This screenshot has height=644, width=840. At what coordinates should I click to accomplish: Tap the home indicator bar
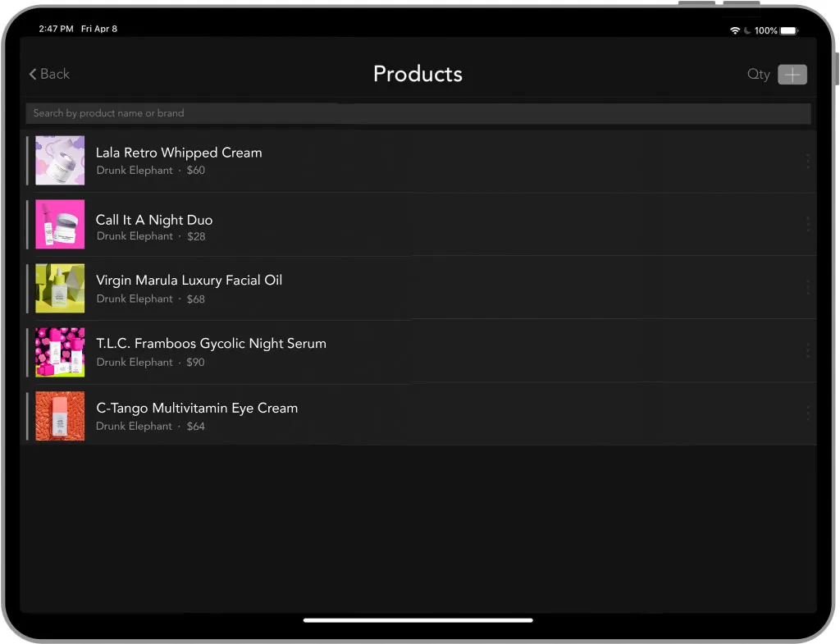418,620
